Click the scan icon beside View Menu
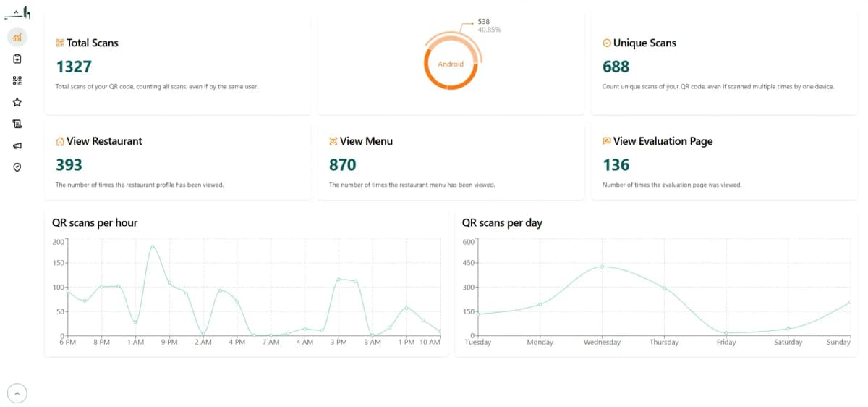 [x=333, y=141]
